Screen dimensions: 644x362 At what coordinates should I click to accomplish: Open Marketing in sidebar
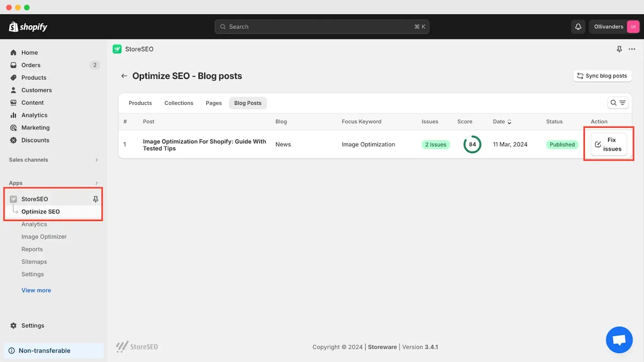click(x=35, y=128)
